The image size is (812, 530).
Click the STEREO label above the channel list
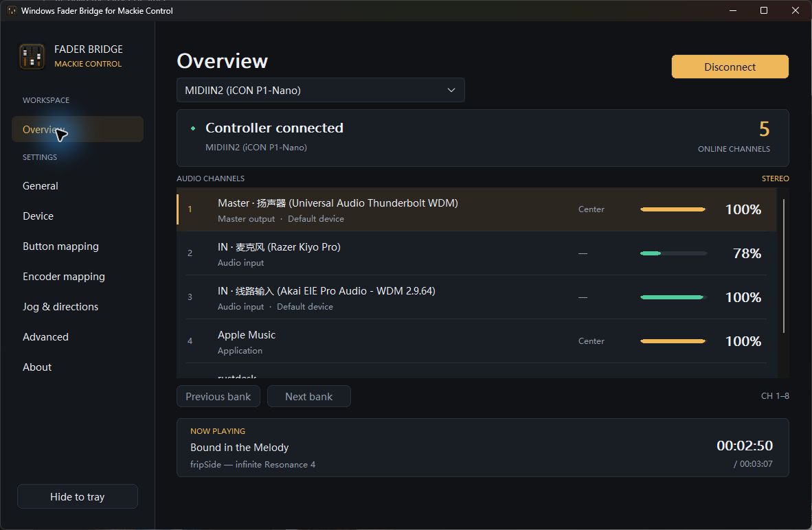[x=775, y=178]
